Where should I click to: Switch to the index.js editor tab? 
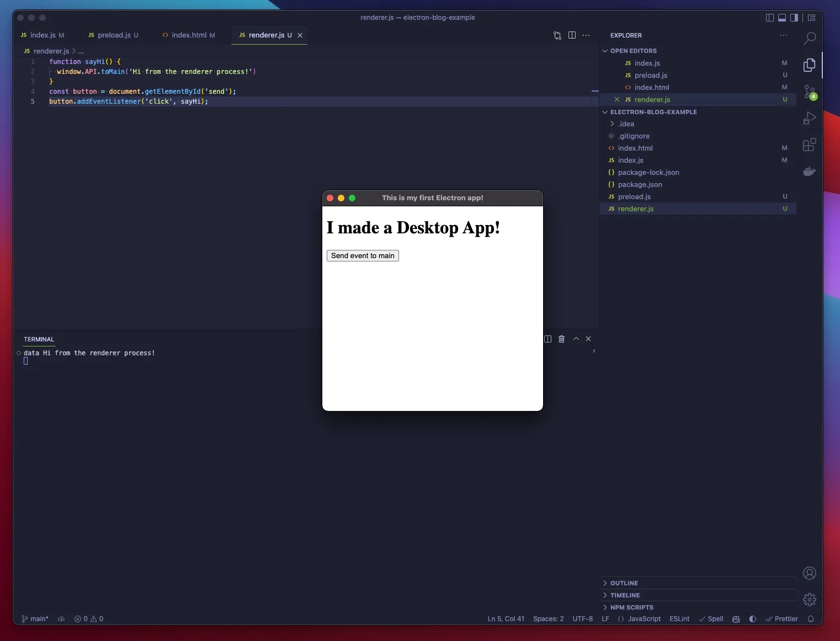[42, 35]
